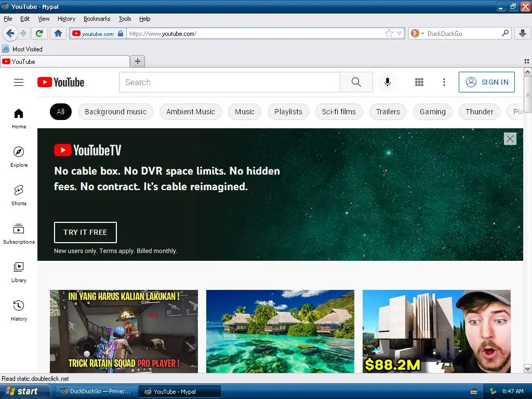Open the list all tabs button
This screenshot has height=399, width=532.
coord(527,61)
